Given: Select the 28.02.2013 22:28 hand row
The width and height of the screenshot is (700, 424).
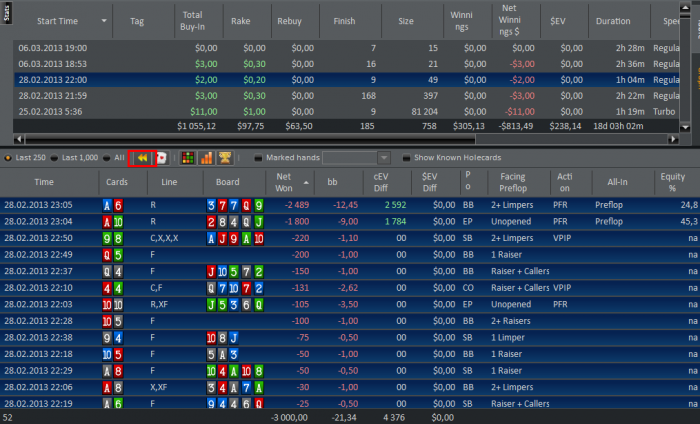Looking at the screenshot, I should 350,321.
